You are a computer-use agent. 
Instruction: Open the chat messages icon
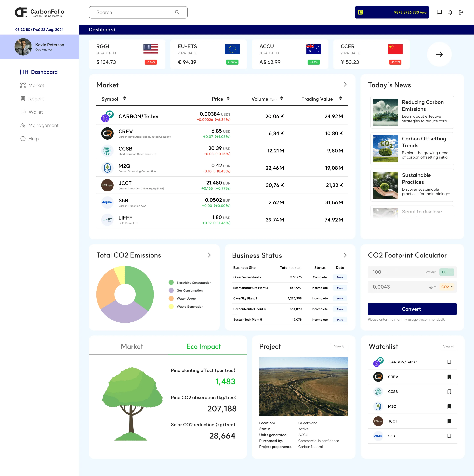click(439, 12)
